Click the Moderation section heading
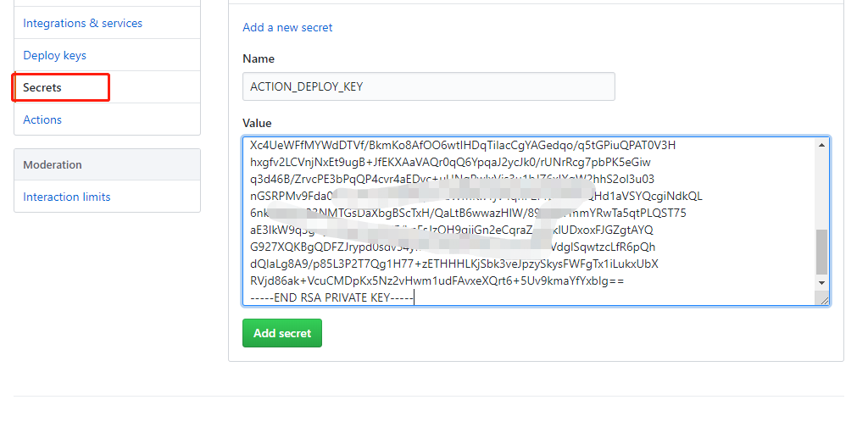The height and width of the screenshot is (422, 868). [53, 164]
